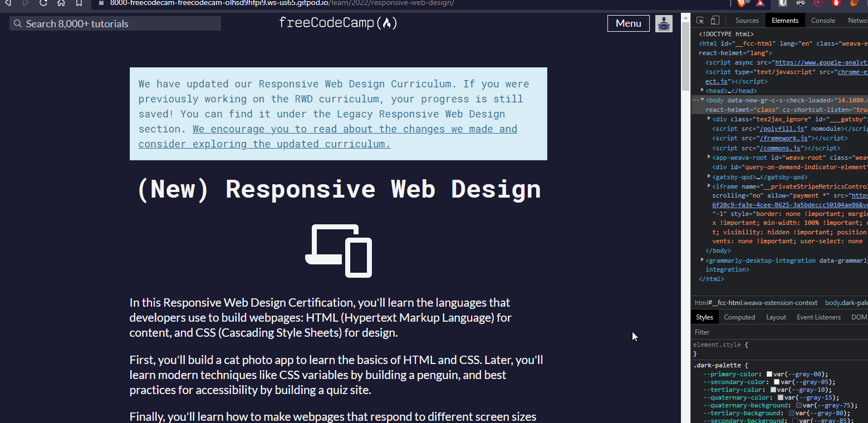Image resolution: width=868 pixels, height=423 pixels.
Task: Open --secondary-color swatch picker
Action: [x=777, y=382]
